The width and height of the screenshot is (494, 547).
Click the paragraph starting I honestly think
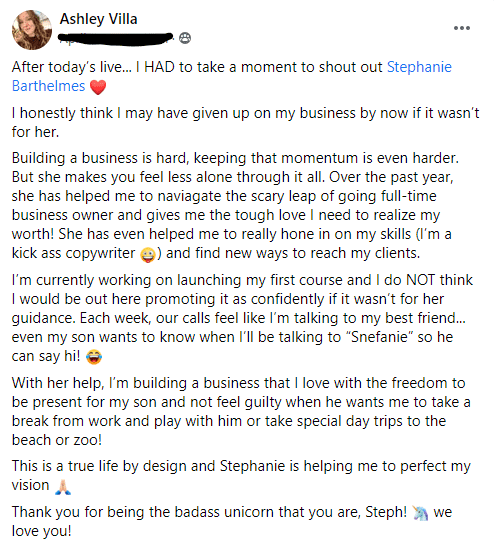[x=246, y=122]
